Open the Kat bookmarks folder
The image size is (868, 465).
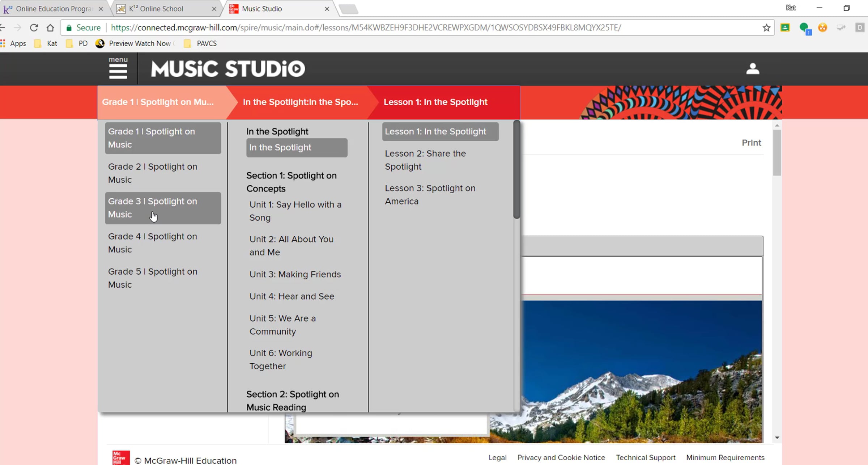click(46, 43)
